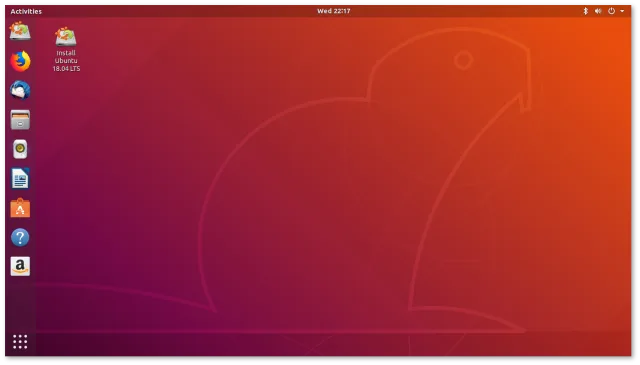Launch Rhythmbox music player
640x365 pixels.
point(20,149)
